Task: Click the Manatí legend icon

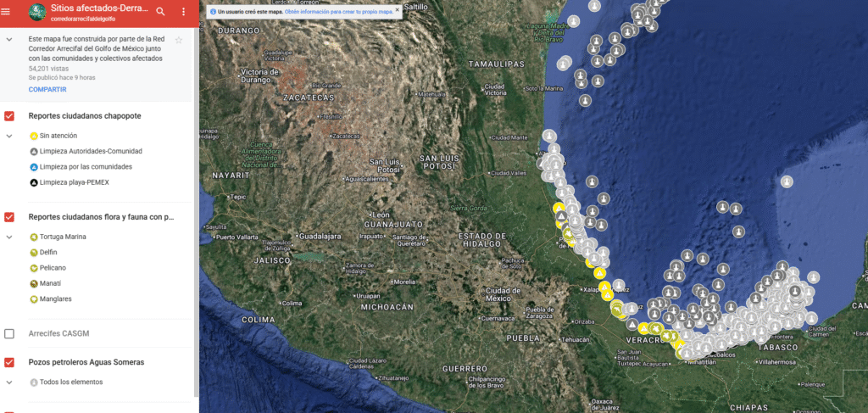Action: click(x=34, y=283)
